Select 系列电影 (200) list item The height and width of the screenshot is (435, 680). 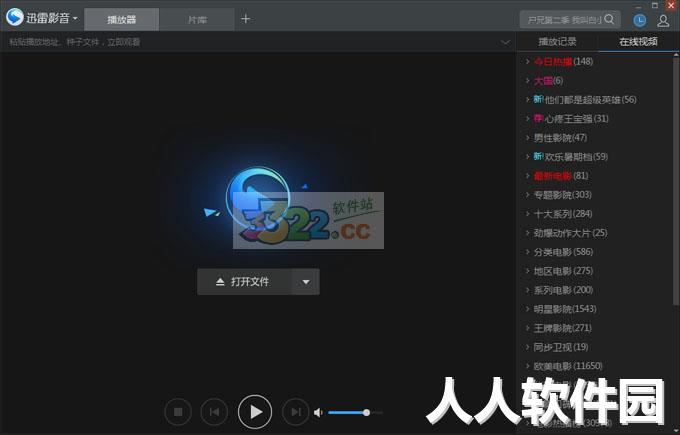click(563, 290)
